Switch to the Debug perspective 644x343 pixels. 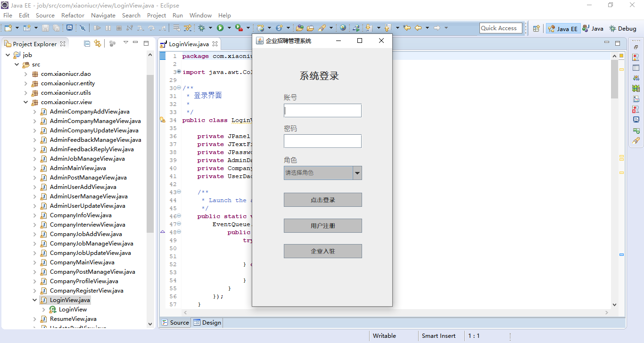[x=622, y=28]
